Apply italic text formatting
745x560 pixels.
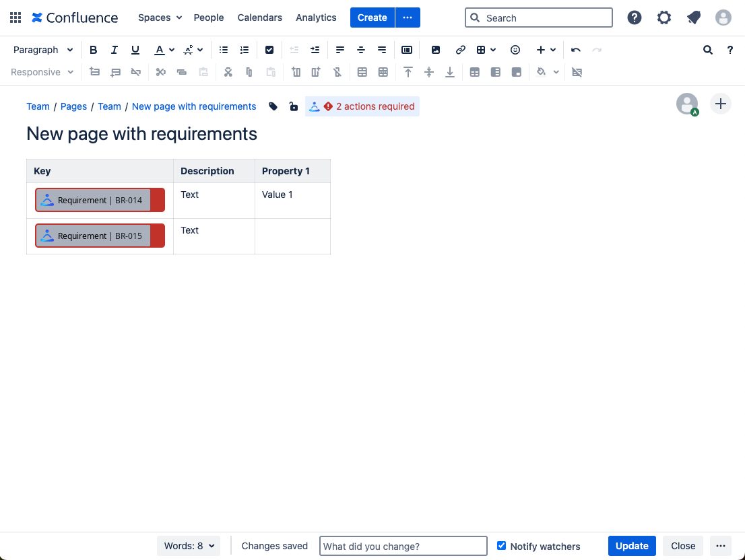[x=115, y=50]
